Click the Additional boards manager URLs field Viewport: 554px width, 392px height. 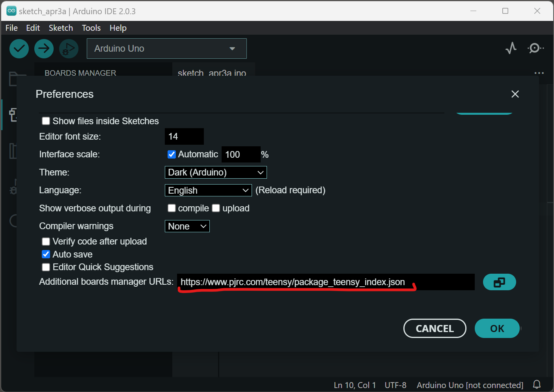(x=326, y=282)
